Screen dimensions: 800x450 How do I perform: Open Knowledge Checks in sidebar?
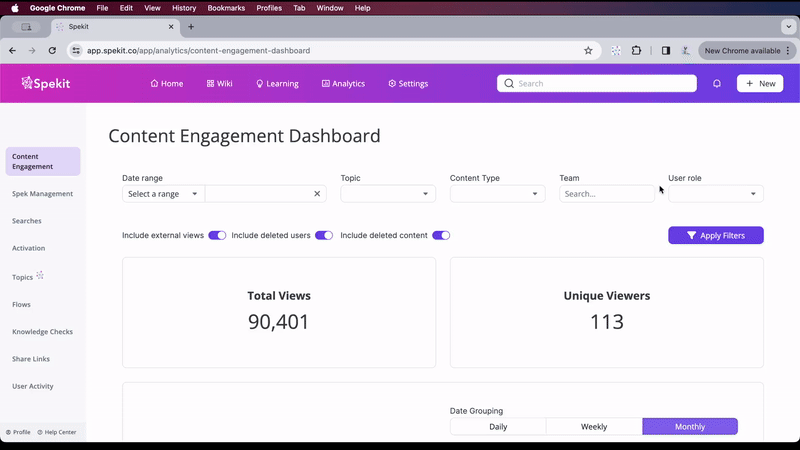[42, 332]
